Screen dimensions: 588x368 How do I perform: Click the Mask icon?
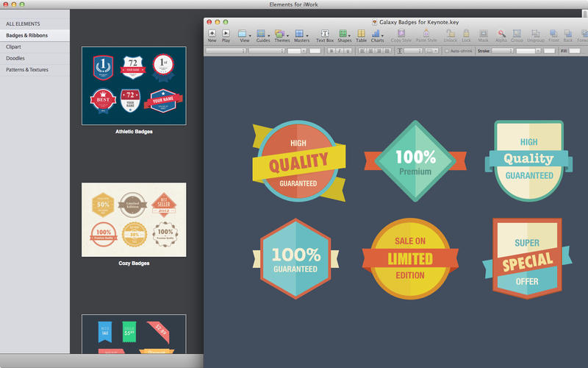(x=483, y=33)
